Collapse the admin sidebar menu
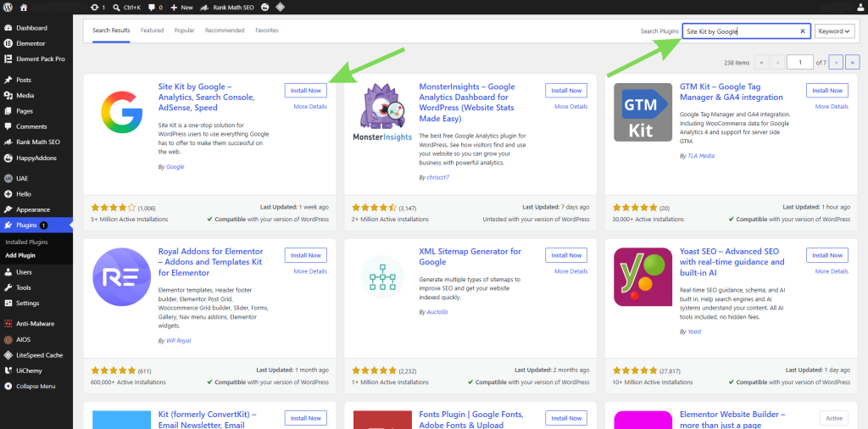 coord(36,387)
